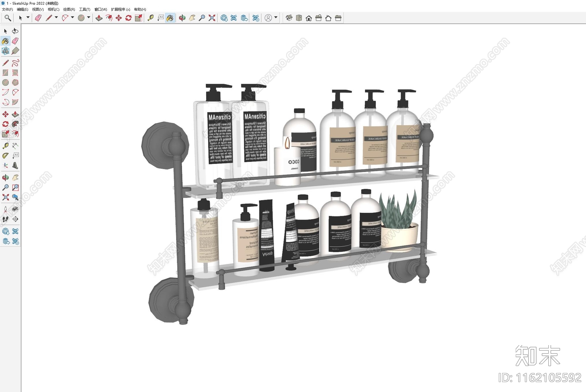
Task: Open 3D Warehouse from the top toolbar
Action: click(x=224, y=18)
